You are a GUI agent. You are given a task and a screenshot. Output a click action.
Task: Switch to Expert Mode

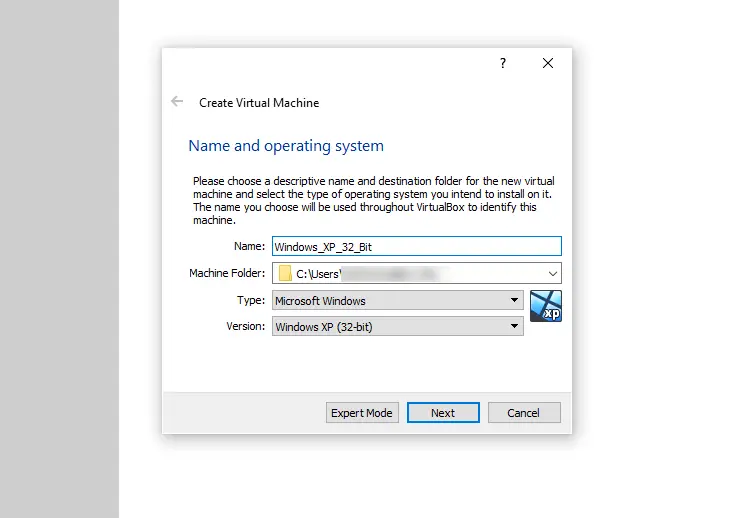coord(362,413)
